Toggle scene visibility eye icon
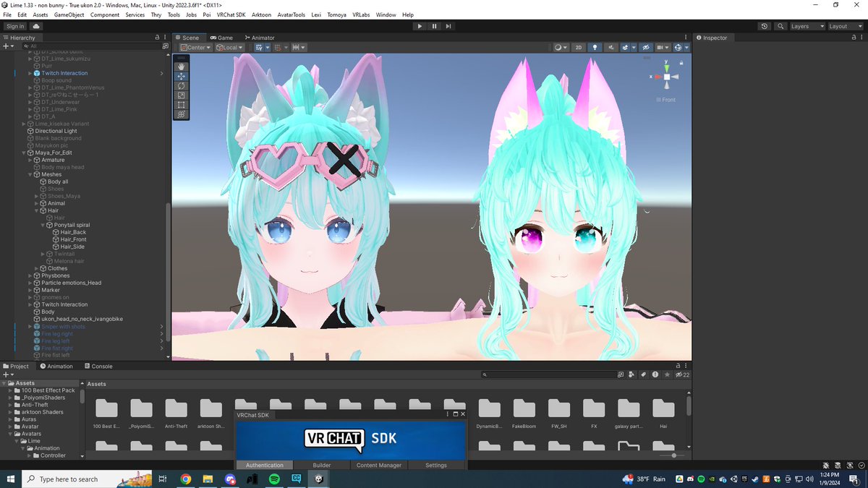Image resolution: width=868 pixels, height=488 pixels. (x=647, y=47)
